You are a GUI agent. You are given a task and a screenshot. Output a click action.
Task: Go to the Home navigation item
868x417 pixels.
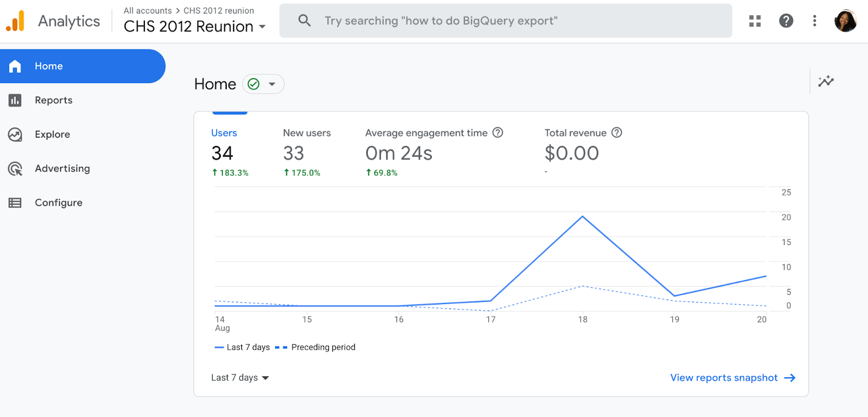tap(82, 66)
